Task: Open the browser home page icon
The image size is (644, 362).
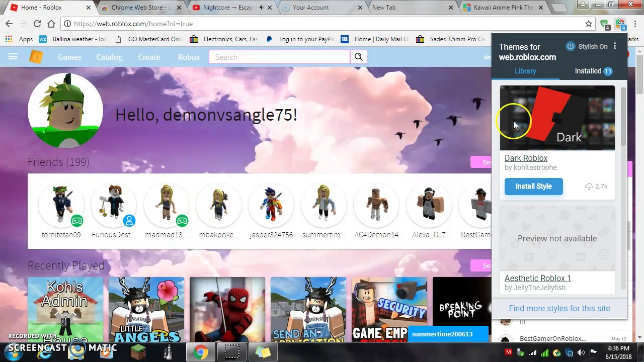Action: (x=51, y=24)
